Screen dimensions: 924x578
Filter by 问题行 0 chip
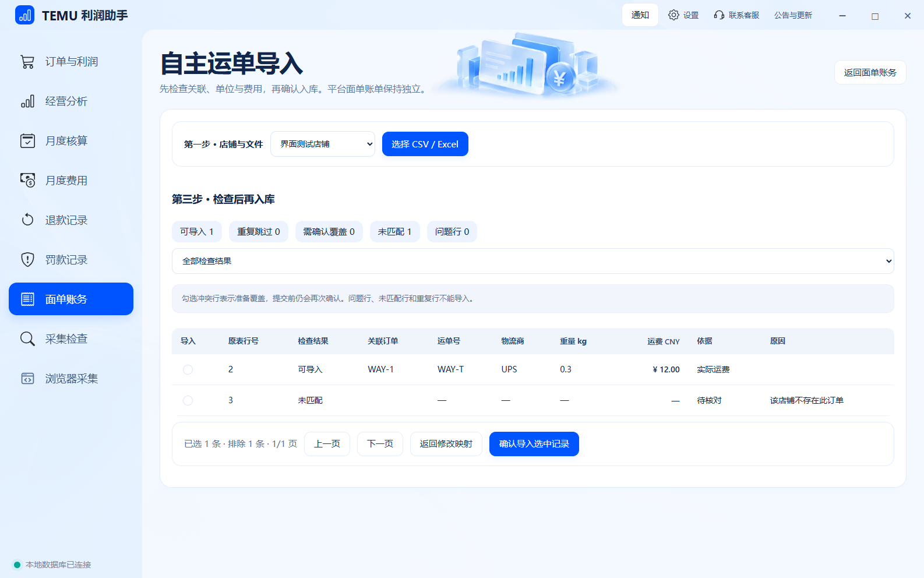pyautogui.click(x=452, y=232)
